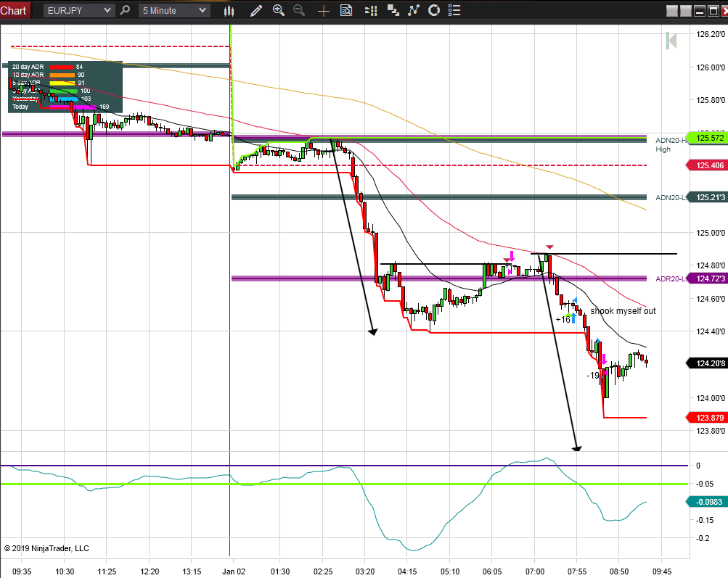
Task: Activate the crosshair cursor
Action: 324,11
